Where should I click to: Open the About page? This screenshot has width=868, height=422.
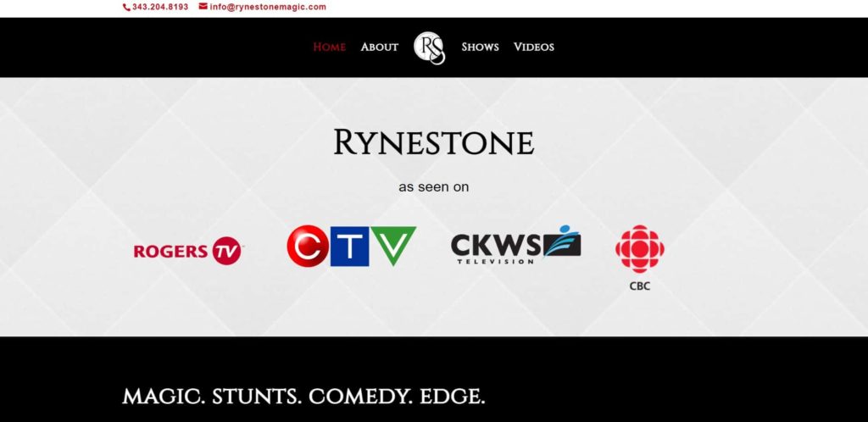379,47
